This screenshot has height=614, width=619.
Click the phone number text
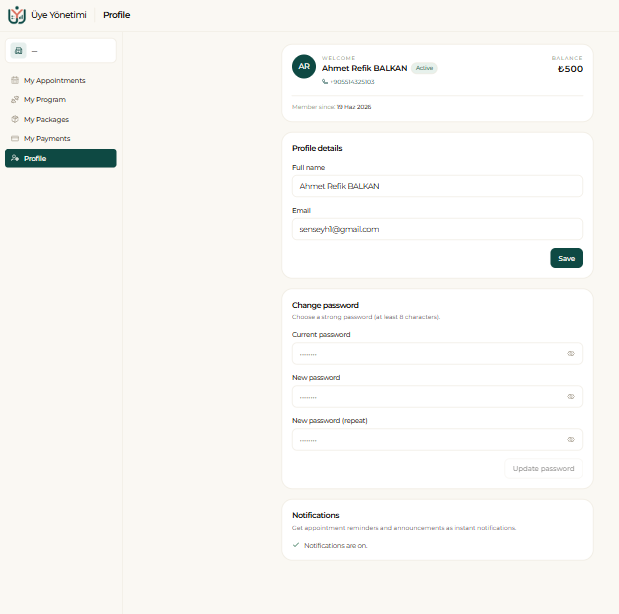[353, 82]
